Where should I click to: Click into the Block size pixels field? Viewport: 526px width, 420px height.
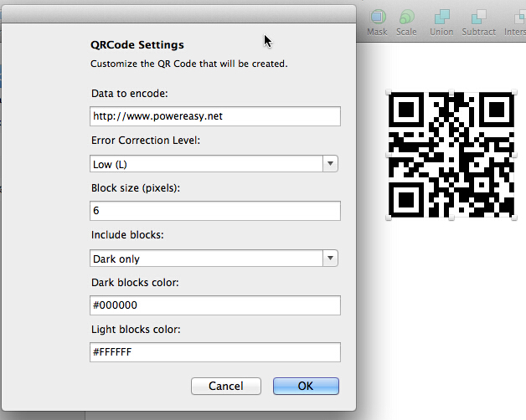coord(214,211)
